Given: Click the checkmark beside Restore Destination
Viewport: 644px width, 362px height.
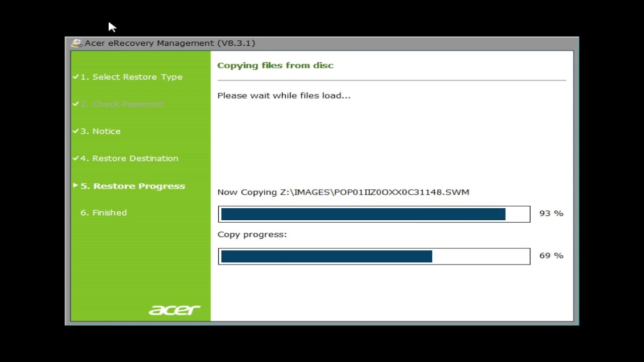Looking at the screenshot, I should (x=75, y=158).
